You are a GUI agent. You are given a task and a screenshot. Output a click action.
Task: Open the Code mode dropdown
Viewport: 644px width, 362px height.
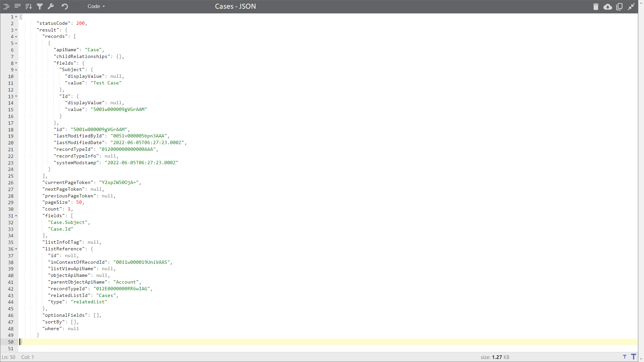(96, 6)
